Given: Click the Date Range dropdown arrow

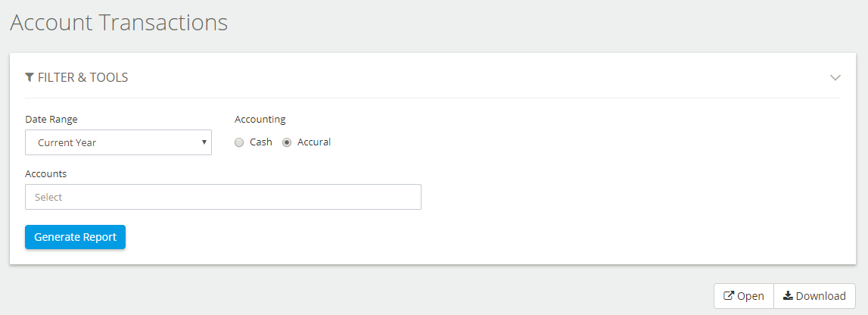Looking at the screenshot, I should click(204, 142).
